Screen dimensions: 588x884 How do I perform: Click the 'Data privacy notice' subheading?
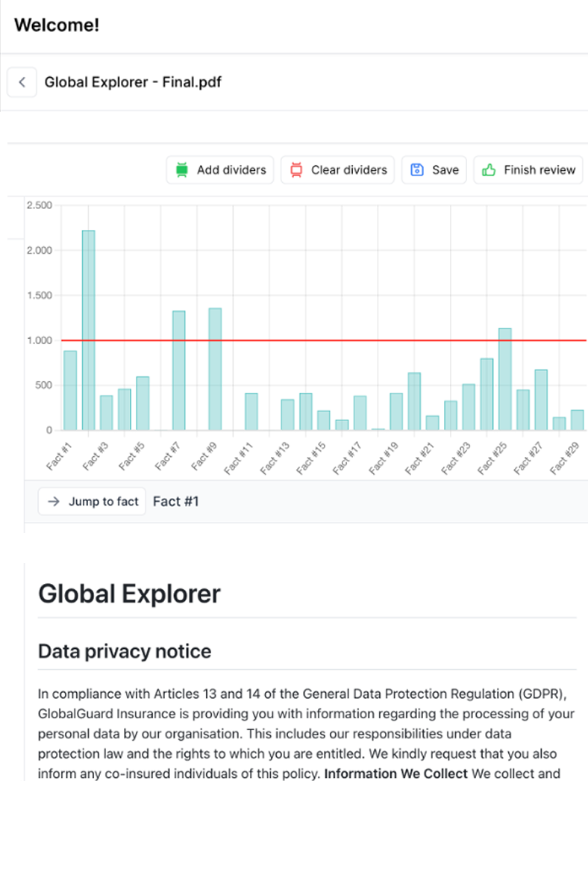[x=125, y=651]
